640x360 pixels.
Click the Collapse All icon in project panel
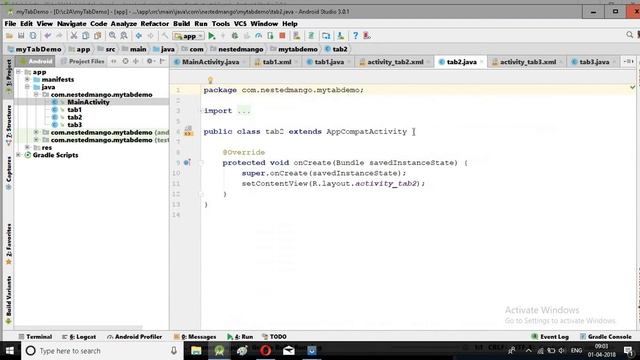136,61
